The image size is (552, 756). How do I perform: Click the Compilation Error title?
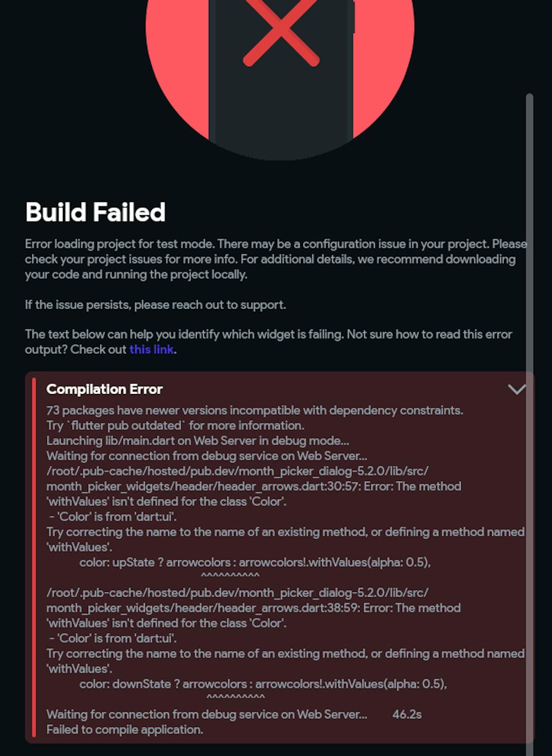pyautogui.click(x=104, y=389)
